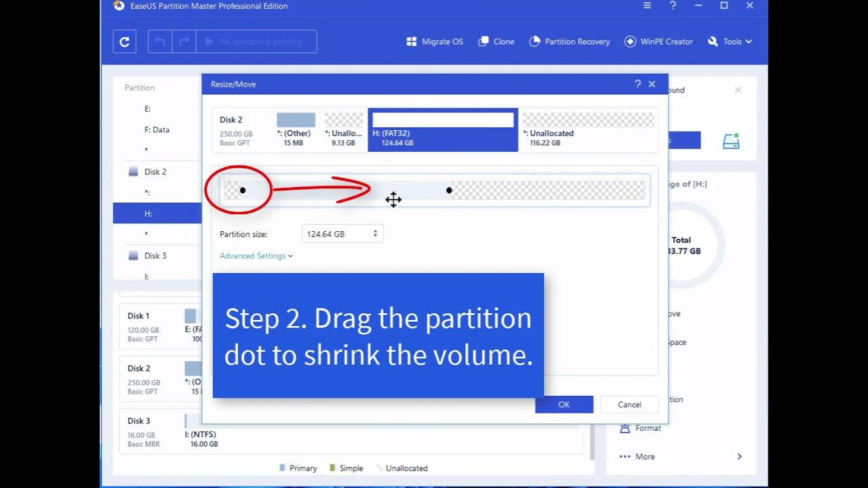Click the Partition size stepper arrows
The image size is (868, 488).
(375, 234)
